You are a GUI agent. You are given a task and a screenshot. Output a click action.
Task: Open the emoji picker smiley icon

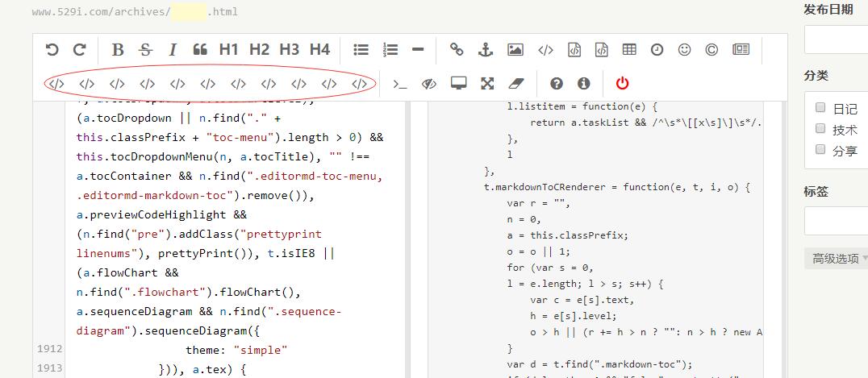[684, 50]
